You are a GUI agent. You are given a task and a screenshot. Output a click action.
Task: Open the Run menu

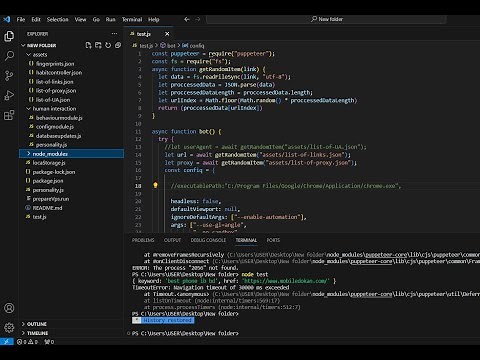tap(110, 19)
